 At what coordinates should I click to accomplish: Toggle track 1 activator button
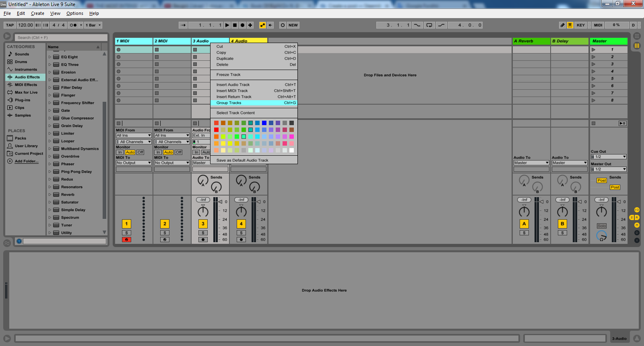(126, 224)
